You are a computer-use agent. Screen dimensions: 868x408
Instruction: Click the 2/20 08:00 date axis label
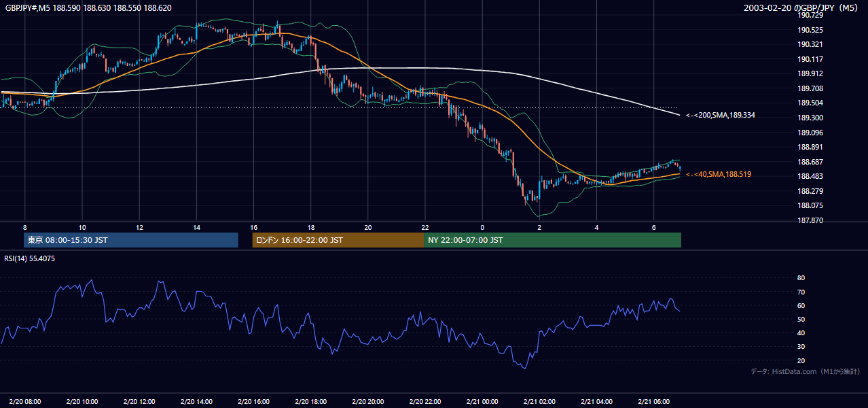click(25, 401)
